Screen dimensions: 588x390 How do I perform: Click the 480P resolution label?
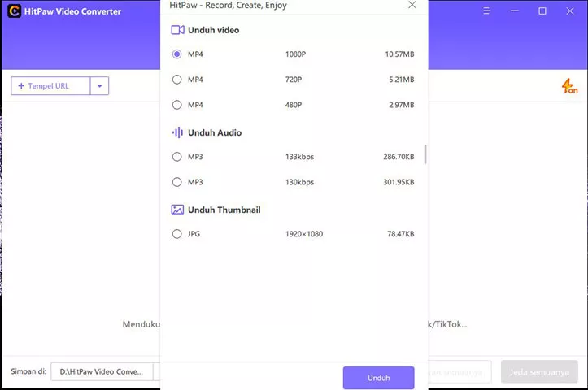[294, 105]
